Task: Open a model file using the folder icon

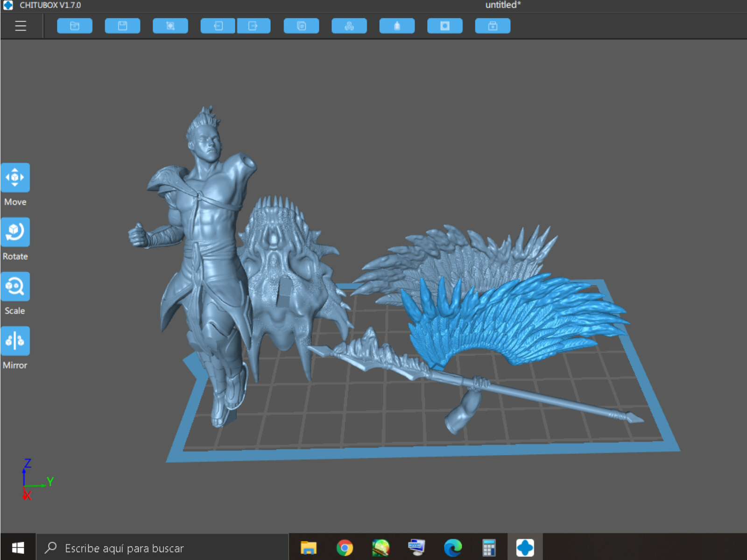Action: coord(75,26)
